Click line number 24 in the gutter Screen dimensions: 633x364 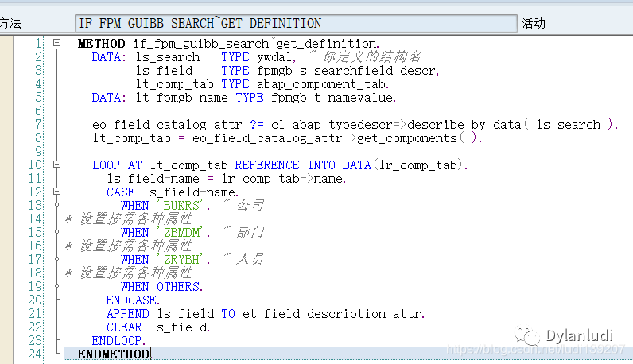coord(35,354)
